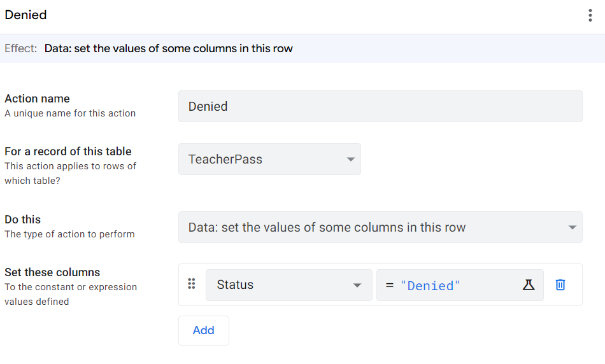Open the action type dropdown arrow
This screenshot has height=364, width=605.
pos(572,227)
